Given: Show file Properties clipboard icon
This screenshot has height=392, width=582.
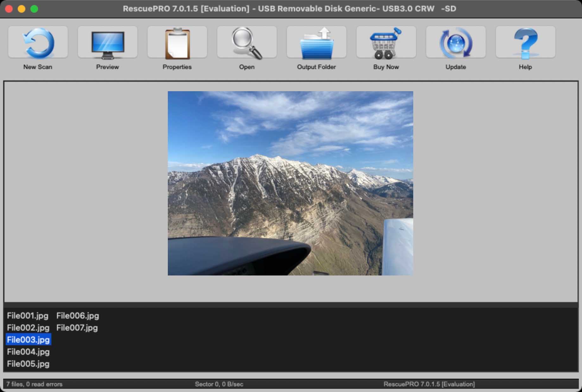Looking at the screenshot, I should coord(177,42).
